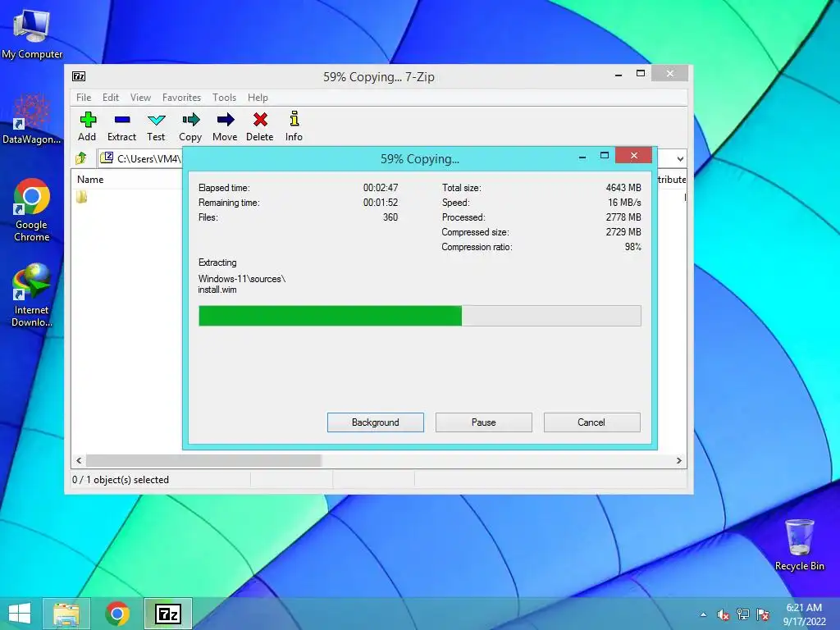Click the up-folder arrow icon beside address bar
Screen dimensions: 840x630
pos(81,158)
